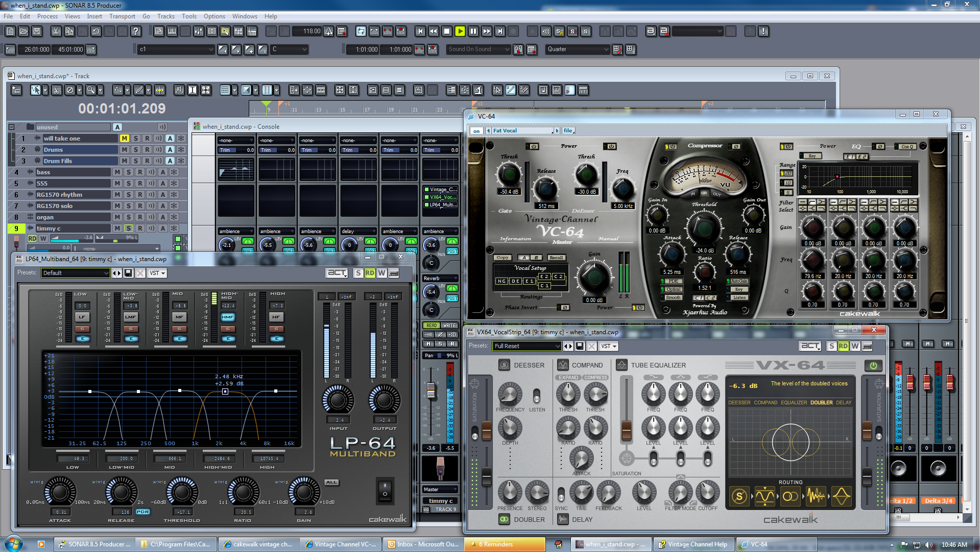Image resolution: width=980 pixels, height=552 pixels.
Task: Select the Deesser routing icon in VX-64
Action: coord(739,496)
